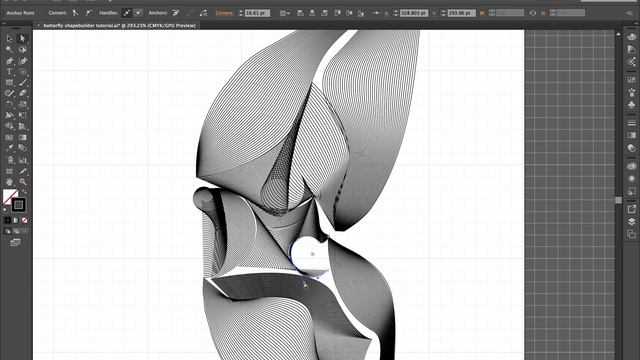Image resolution: width=640 pixels, height=360 pixels.
Task: Cut the path at selected anchor points
Action: click(x=203, y=13)
